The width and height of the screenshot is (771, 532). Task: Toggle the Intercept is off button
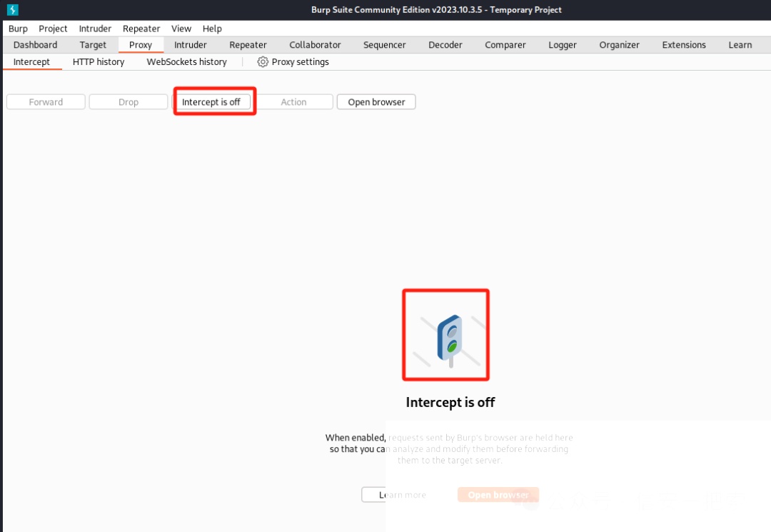pyautogui.click(x=211, y=102)
